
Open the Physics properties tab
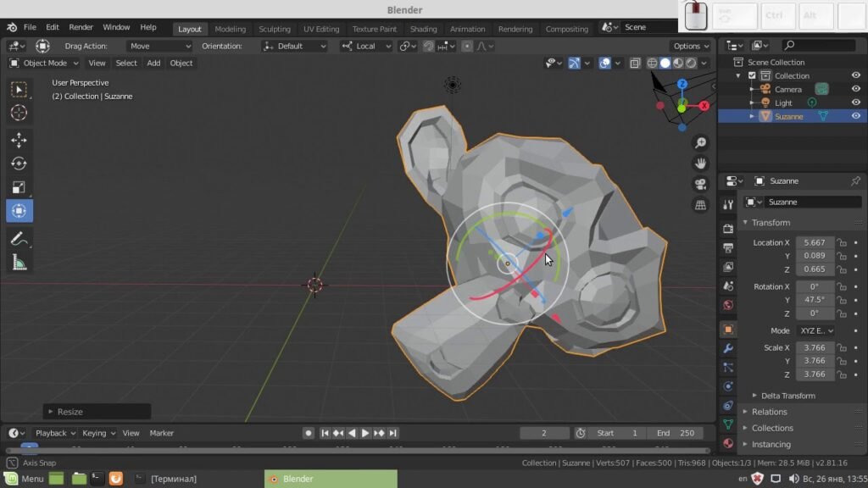tap(728, 386)
